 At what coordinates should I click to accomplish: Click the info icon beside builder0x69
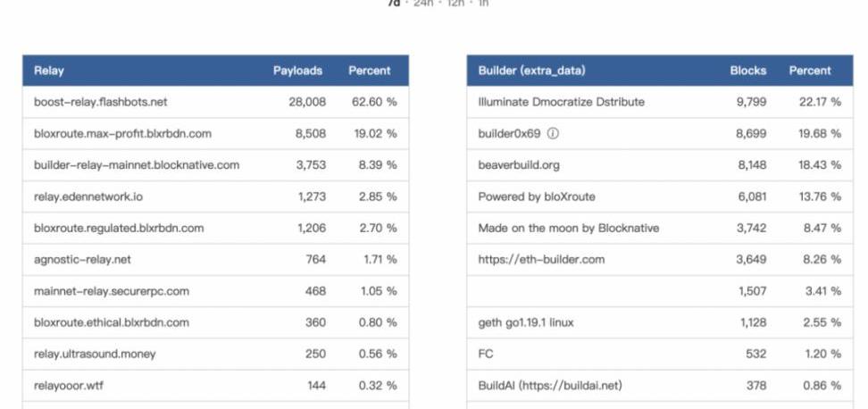553,134
